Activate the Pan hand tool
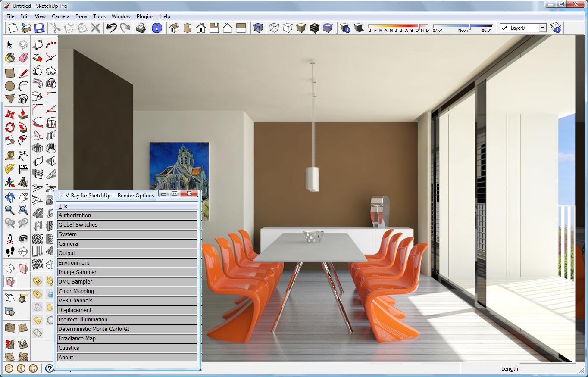588x377 pixels. [x=23, y=197]
